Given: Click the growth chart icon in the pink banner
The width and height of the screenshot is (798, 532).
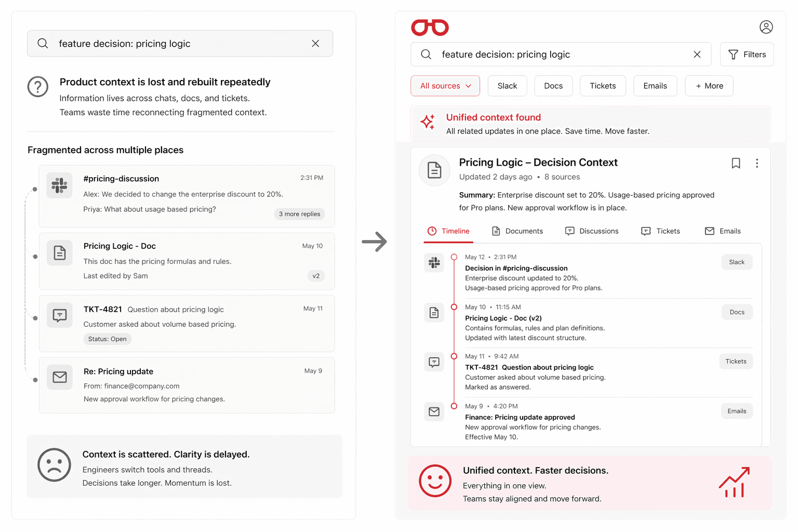Looking at the screenshot, I should 734,482.
